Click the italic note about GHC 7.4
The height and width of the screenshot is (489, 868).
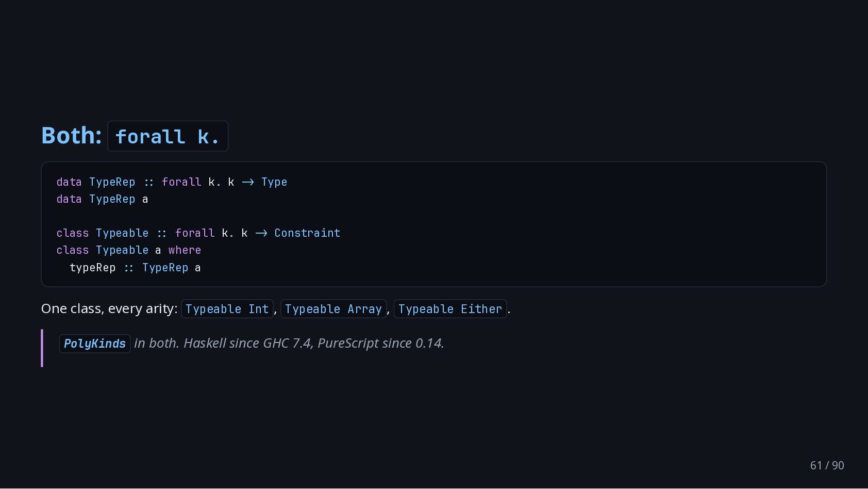coord(289,343)
